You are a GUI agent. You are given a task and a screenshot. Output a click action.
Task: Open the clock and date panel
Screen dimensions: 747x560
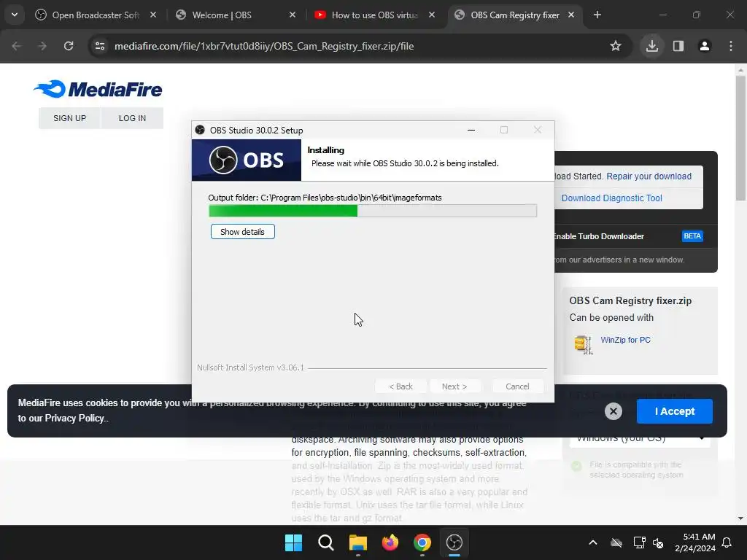695,542
